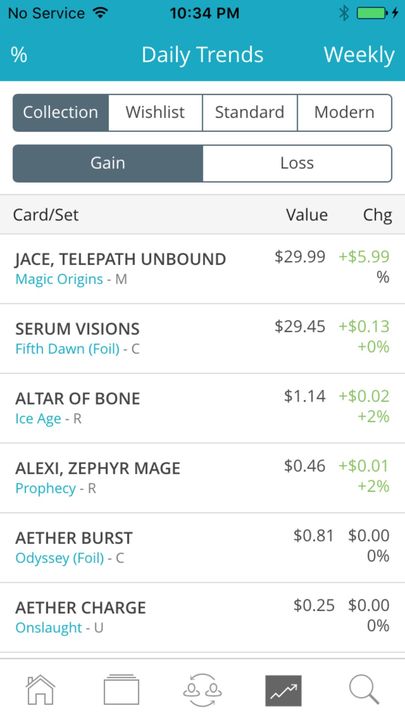The width and height of the screenshot is (405, 720).
Task: Tap the battery indicator icon
Action: [x=377, y=13]
